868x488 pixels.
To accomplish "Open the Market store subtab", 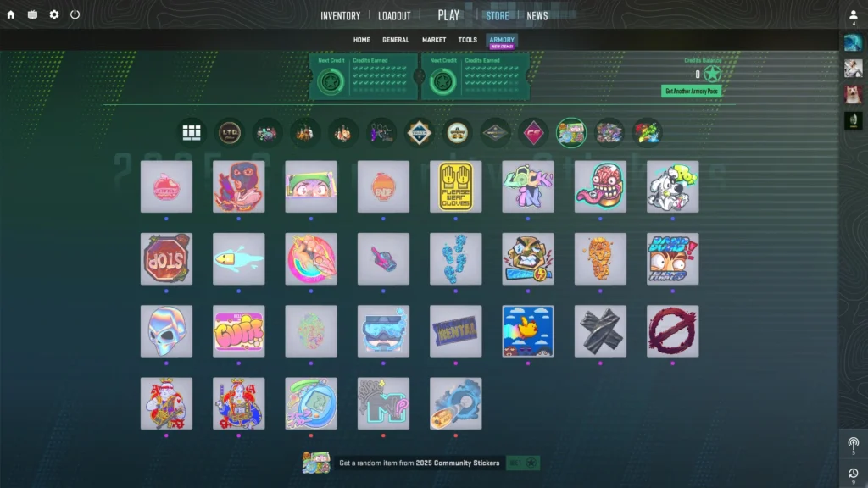I will pos(434,40).
